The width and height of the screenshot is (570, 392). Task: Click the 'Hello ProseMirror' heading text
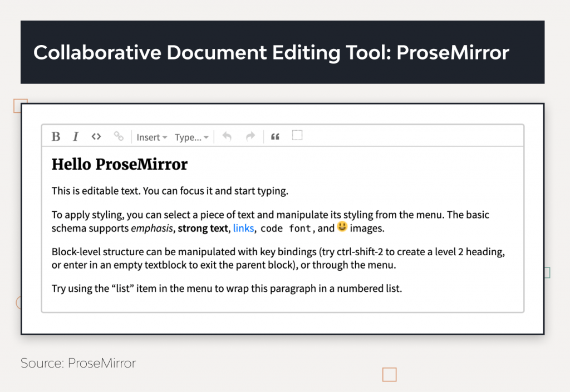click(x=119, y=165)
